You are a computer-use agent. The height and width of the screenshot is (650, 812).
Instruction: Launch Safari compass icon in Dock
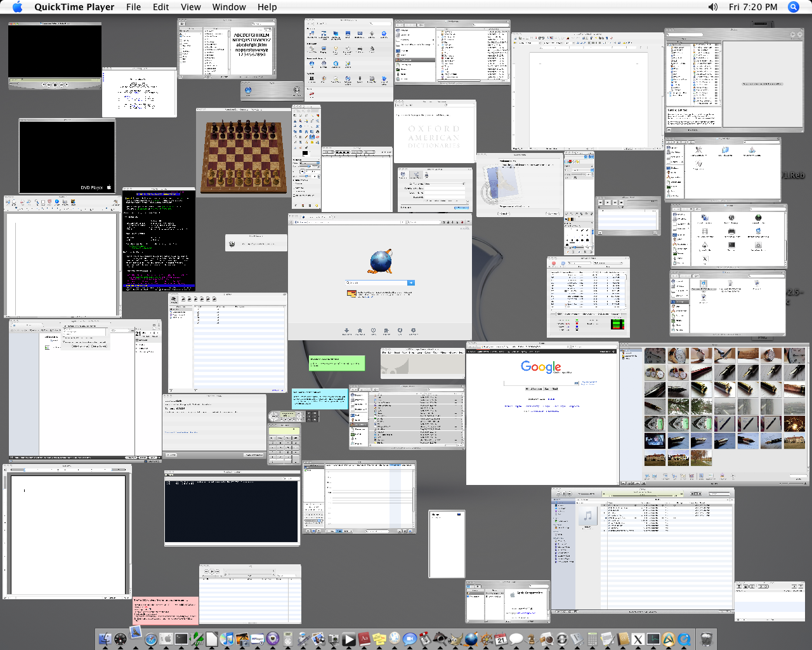pos(151,639)
